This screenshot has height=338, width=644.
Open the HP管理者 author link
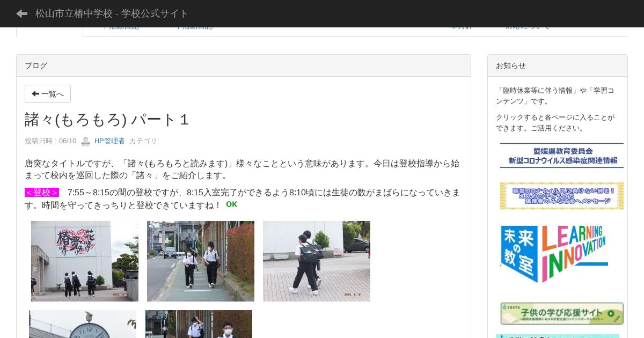109,141
